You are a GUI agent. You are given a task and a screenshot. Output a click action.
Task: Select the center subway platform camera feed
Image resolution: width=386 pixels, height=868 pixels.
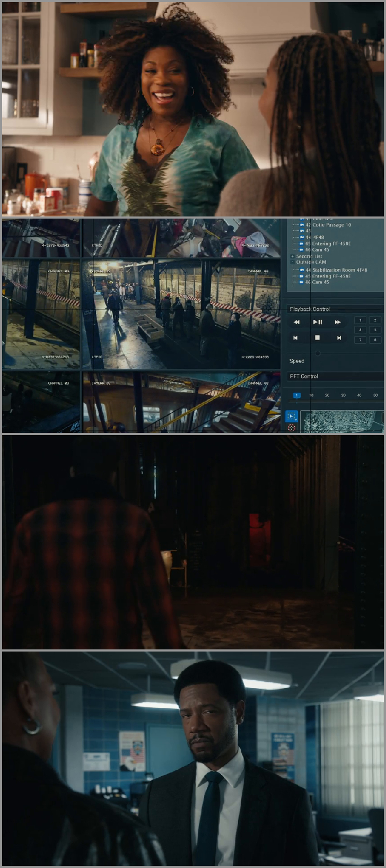click(x=180, y=313)
